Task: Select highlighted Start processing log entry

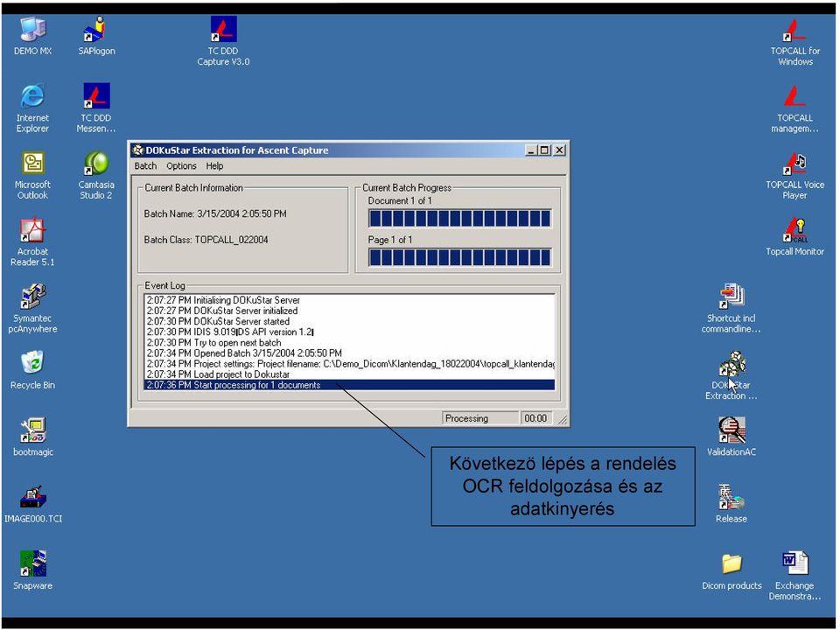Action: coord(350,385)
